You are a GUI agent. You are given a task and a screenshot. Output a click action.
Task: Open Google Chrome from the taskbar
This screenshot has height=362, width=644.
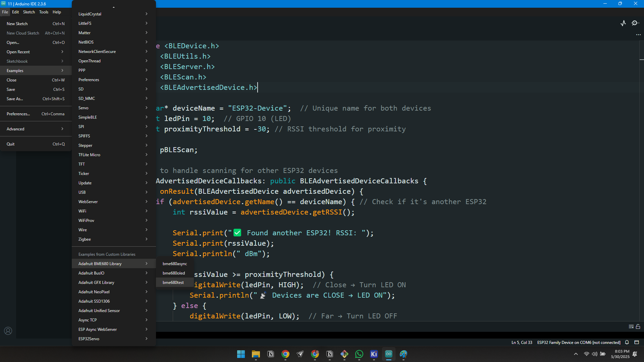point(285,354)
